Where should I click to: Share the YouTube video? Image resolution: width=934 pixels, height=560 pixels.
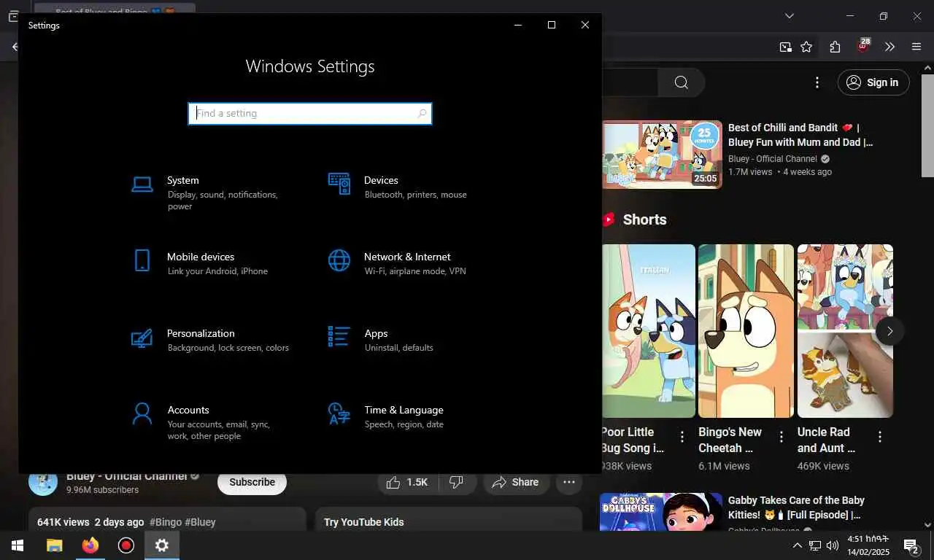click(515, 482)
